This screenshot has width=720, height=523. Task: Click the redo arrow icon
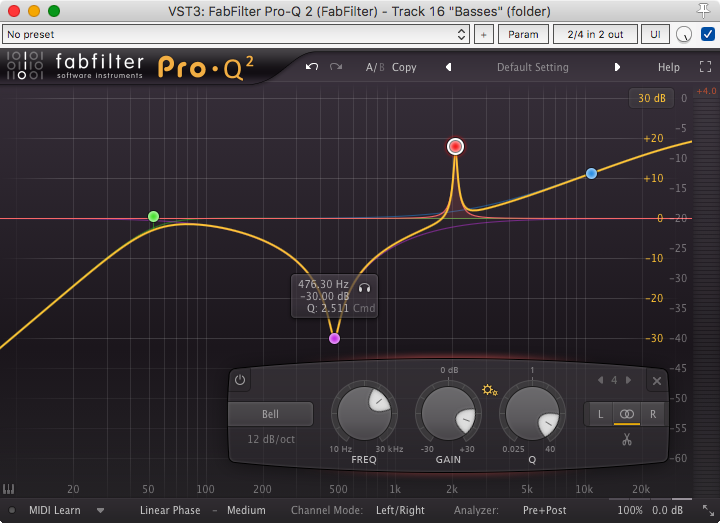336,67
